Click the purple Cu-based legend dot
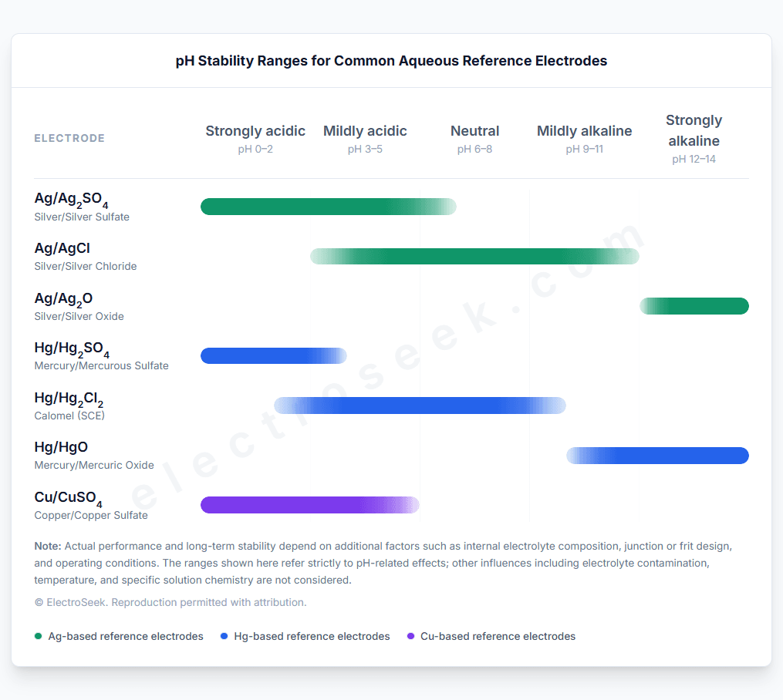Viewport: 783px width, 700px height. pos(410,636)
